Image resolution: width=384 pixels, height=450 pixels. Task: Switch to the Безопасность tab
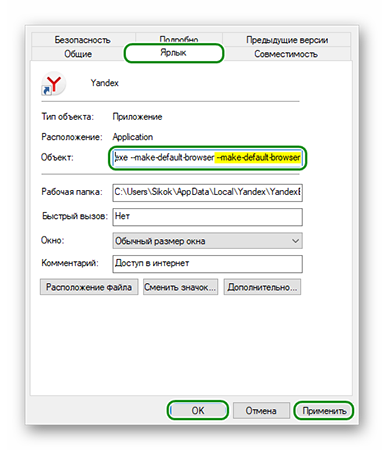83,40
